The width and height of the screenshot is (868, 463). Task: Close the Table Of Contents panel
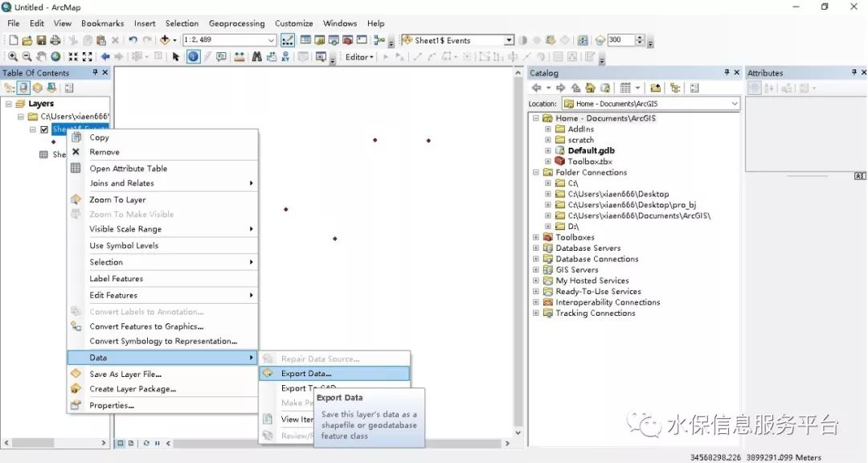tap(105, 72)
